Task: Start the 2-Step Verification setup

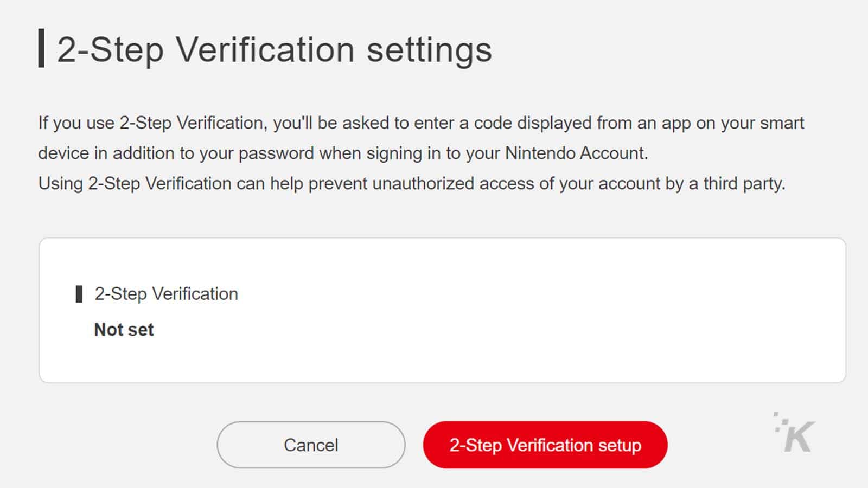Action: click(545, 445)
